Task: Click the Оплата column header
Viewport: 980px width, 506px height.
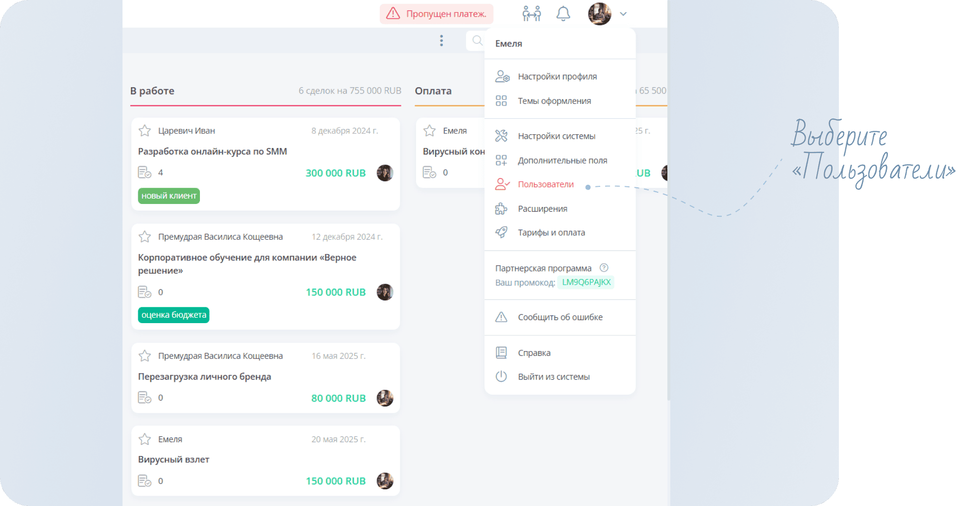Action: coord(433,91)
